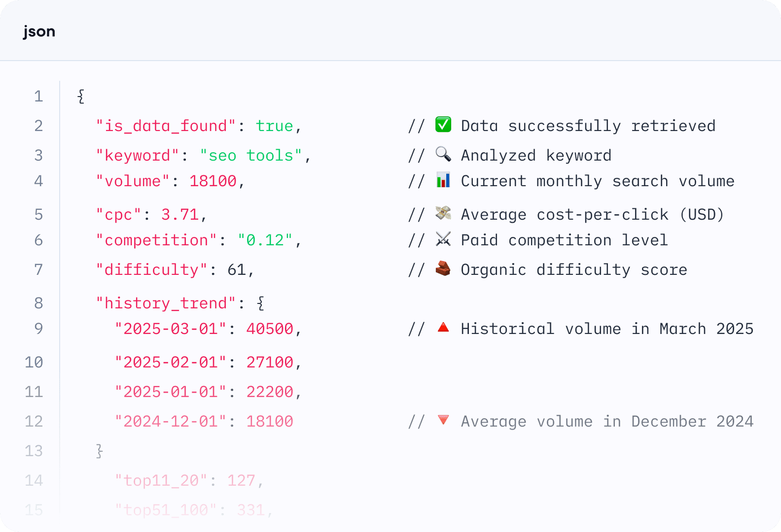This screenshot has height=532, width=781.
Task: Click the "Historical volume in March 2025" comment
Action: (607, 329)
